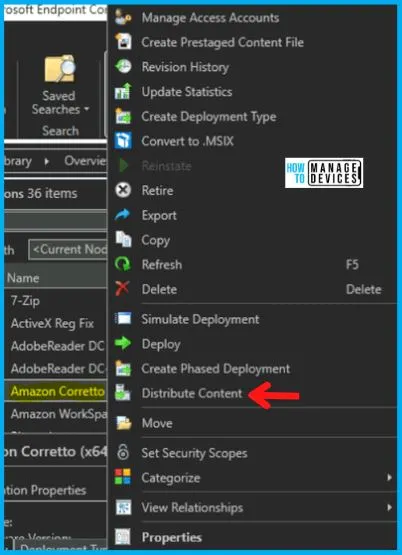Click Overview in the breadcrumb path
Image resolution: width=402 pixels, height=555 pixels.
(85, 161)
